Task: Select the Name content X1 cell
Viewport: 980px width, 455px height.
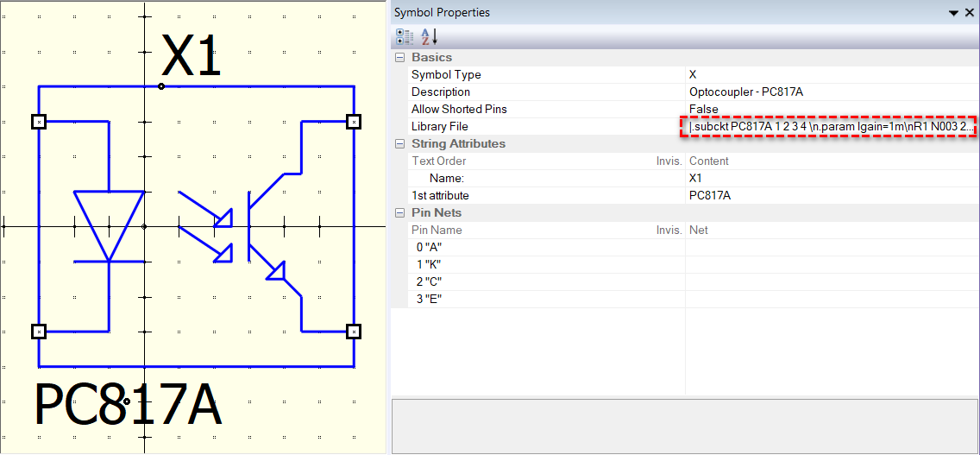Action: 832,179
